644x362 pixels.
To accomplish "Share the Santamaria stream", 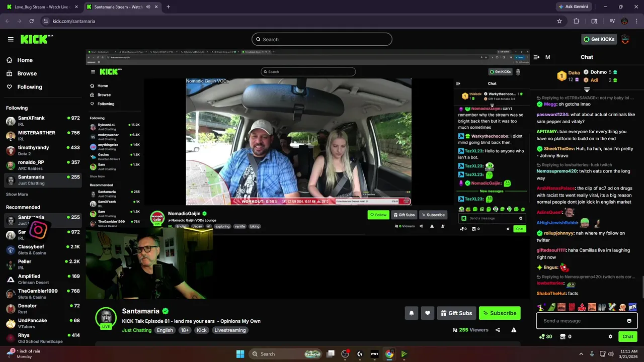I will tap(498, 330).
